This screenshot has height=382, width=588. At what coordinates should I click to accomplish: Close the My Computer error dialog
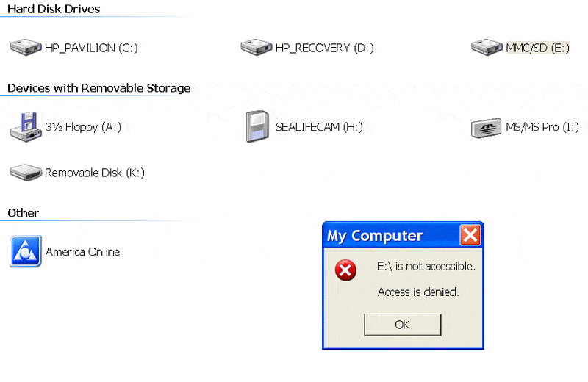470,235
